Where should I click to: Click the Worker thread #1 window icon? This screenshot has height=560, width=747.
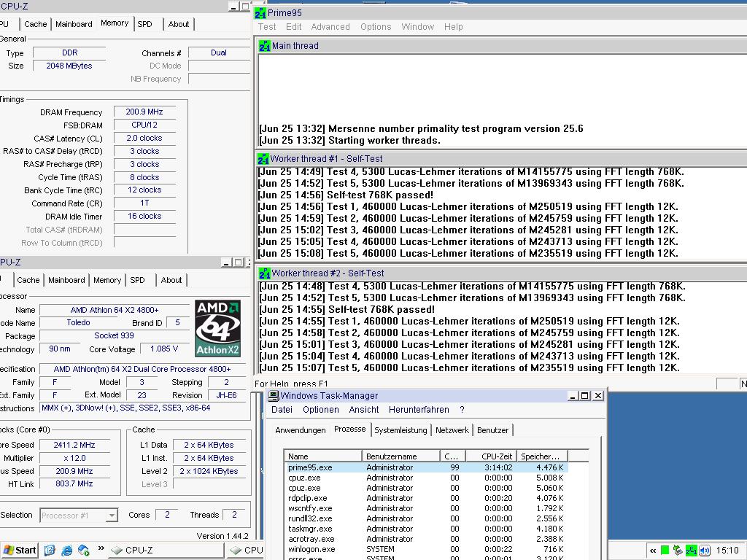263,158
